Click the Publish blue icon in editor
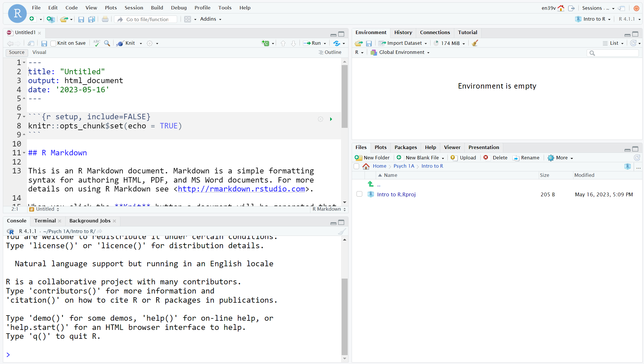The height and width of the screenshot is (364, 644). 337,43
